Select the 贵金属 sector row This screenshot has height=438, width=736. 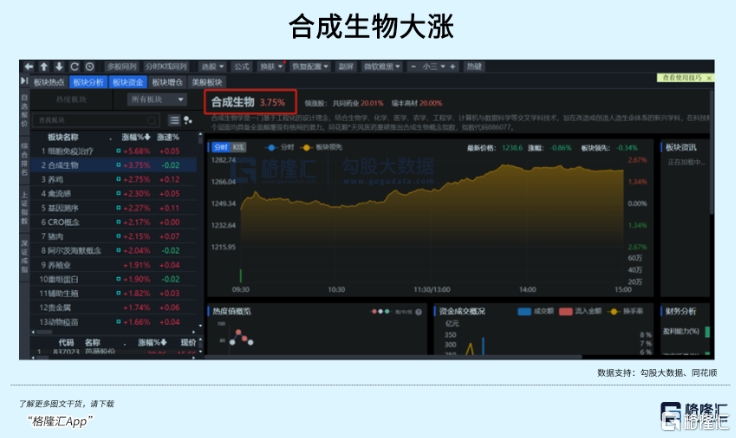(114, 307)
